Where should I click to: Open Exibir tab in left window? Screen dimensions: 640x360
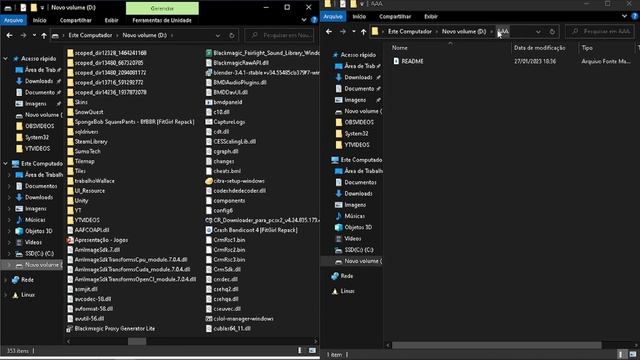[x=111, y=20]
